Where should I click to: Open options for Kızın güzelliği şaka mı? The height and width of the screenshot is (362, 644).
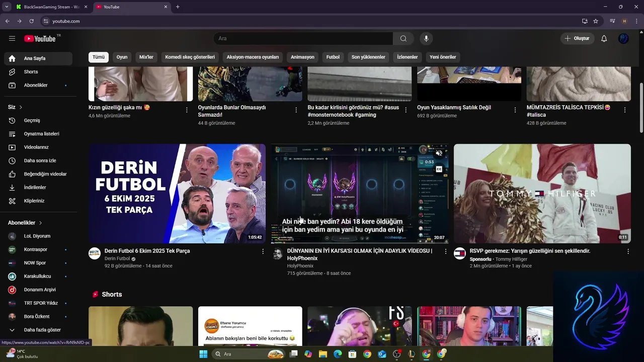click(187, 110)
